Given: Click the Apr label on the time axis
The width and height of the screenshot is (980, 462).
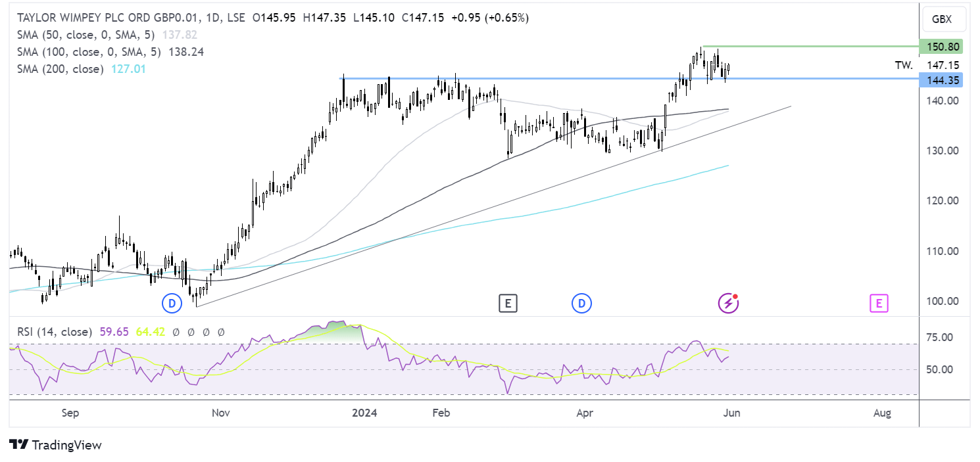Looking at the screenshot, I should 584,413.
